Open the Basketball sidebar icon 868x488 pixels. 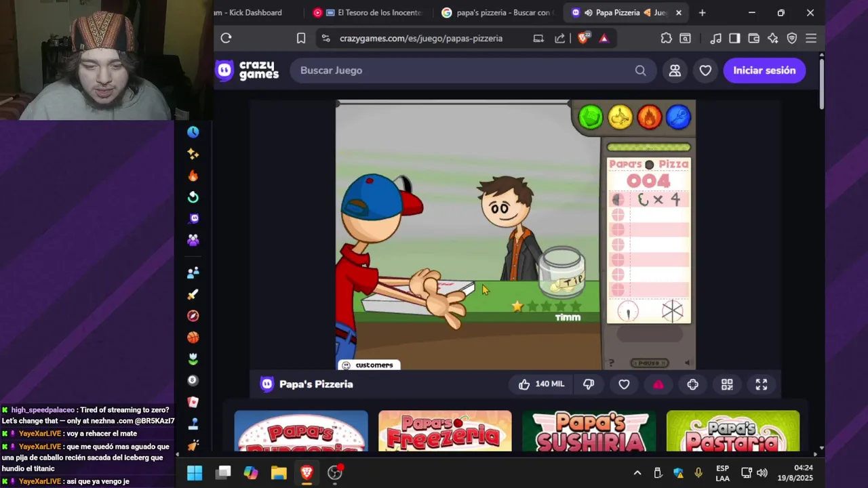[x=193, y=337]
